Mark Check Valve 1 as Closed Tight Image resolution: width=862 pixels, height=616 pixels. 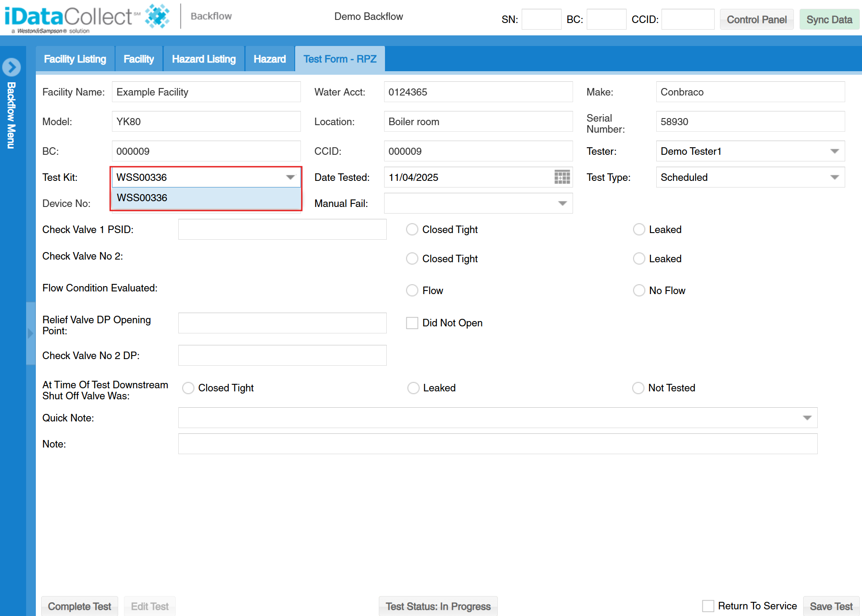tap(412, 229)
